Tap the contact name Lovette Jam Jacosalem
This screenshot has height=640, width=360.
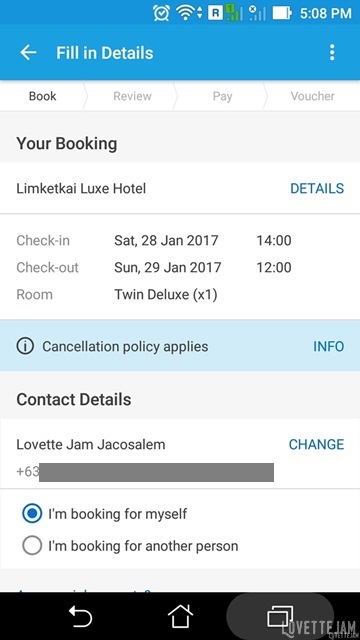91,444
